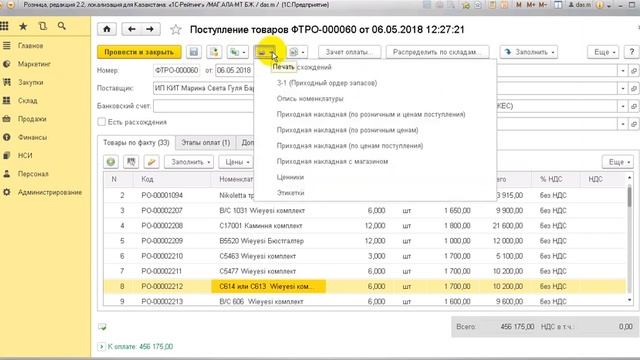Click the Print toolbar button
Viewport: 640px width, 360px height.
tap(265, 52)
